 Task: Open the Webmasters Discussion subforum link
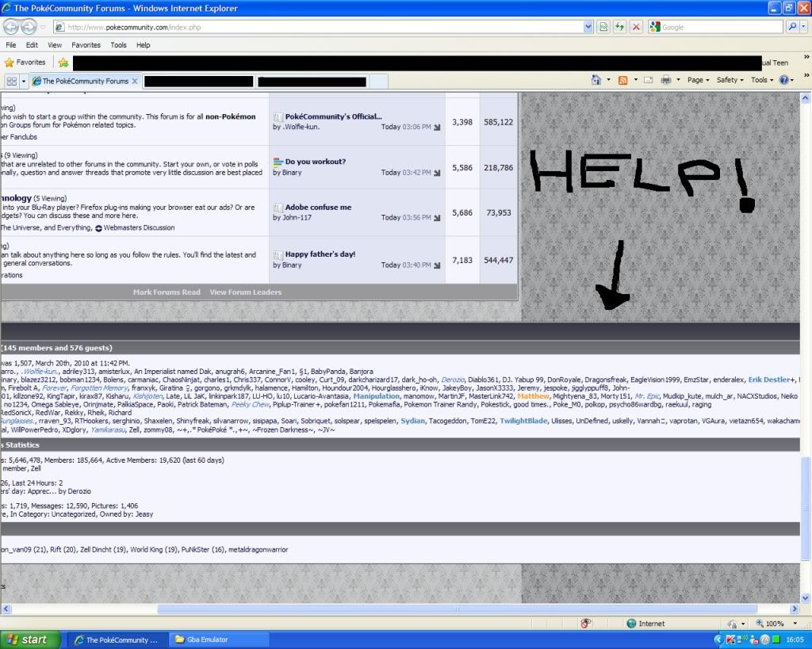[x=139, y=227]
